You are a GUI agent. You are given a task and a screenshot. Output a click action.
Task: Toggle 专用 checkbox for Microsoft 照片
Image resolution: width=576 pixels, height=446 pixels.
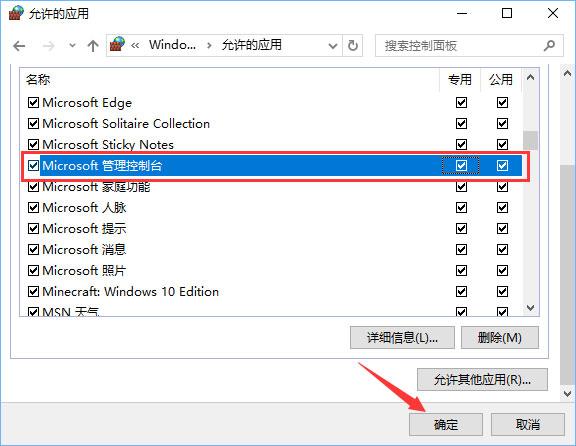pyautogui.click(x=461, y=271)
